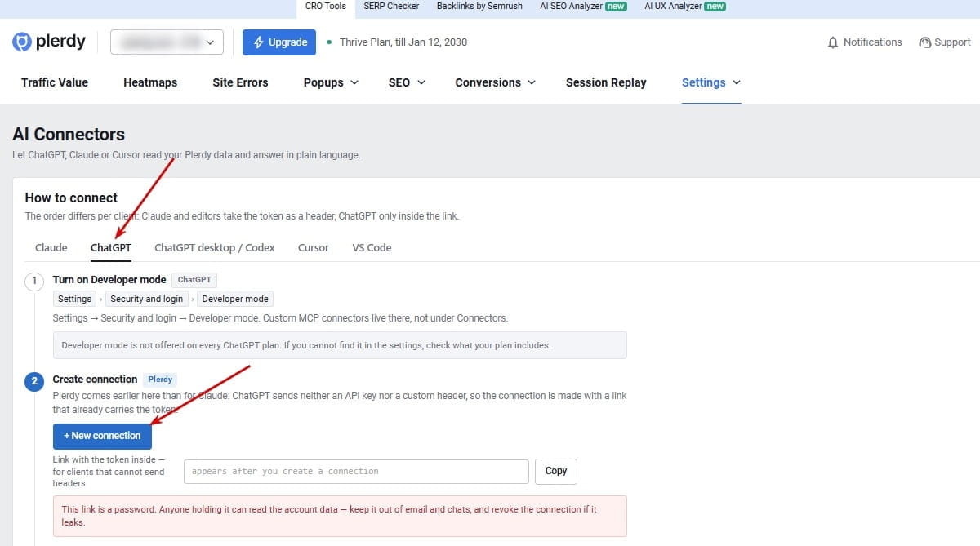Switch to the ChatGPT connector tab

click(111, 247)
